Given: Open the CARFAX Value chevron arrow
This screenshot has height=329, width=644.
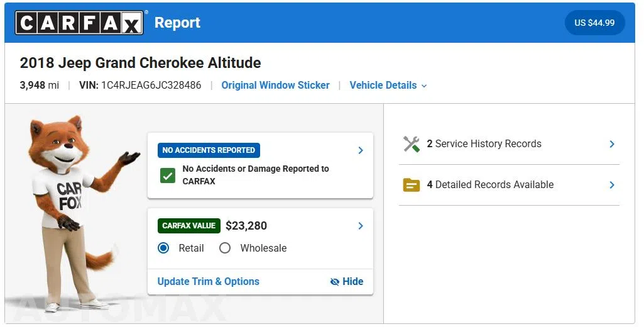Looking at the screenshot, I should pos(361,226).
